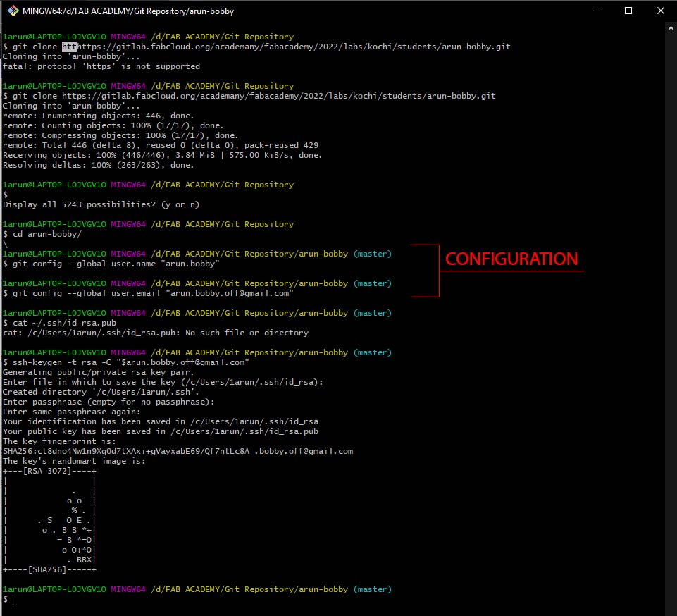Click the 'Display all 5243 possibilities? (y or n)' line
677x616 pixels.
click(x=101, y=205)
